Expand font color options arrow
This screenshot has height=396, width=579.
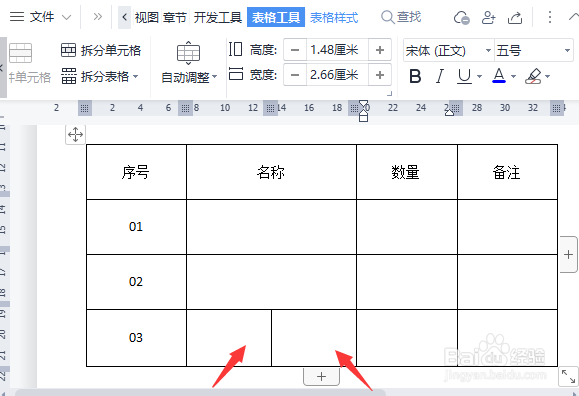pos(513,76)
